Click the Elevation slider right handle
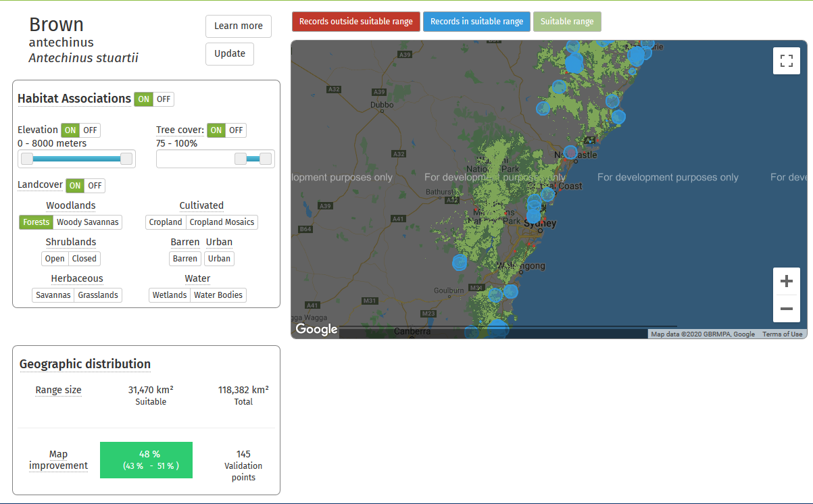This screenshot has width=813, height=504. (126, 159)
